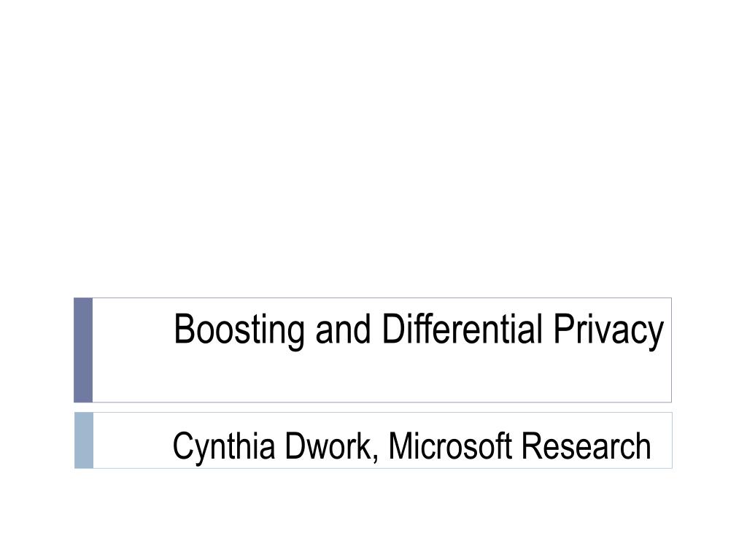The image size is (747, 560).
Task: Click the dark blue title accent bar
Action: pos(83,350)
